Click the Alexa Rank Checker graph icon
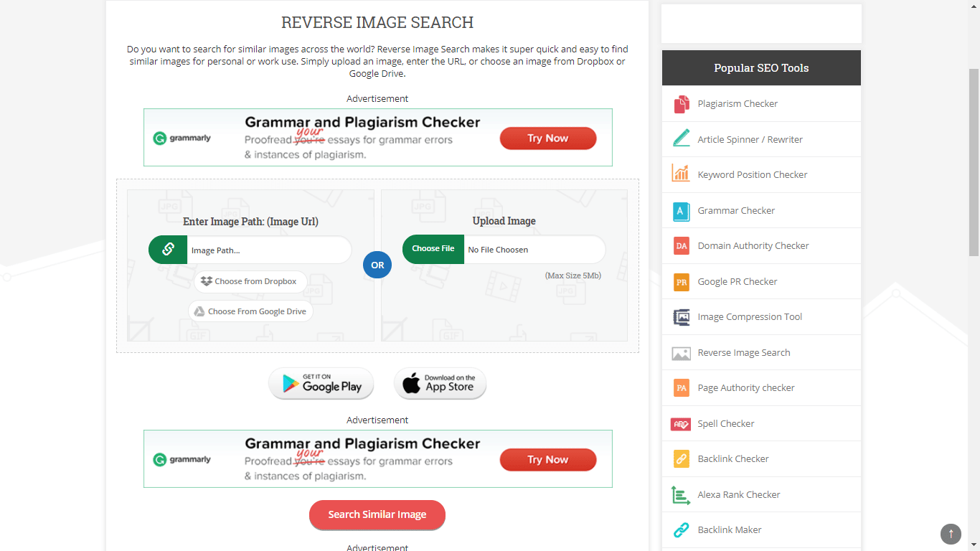This screenshot has width=980, height=551. point(681,495)
